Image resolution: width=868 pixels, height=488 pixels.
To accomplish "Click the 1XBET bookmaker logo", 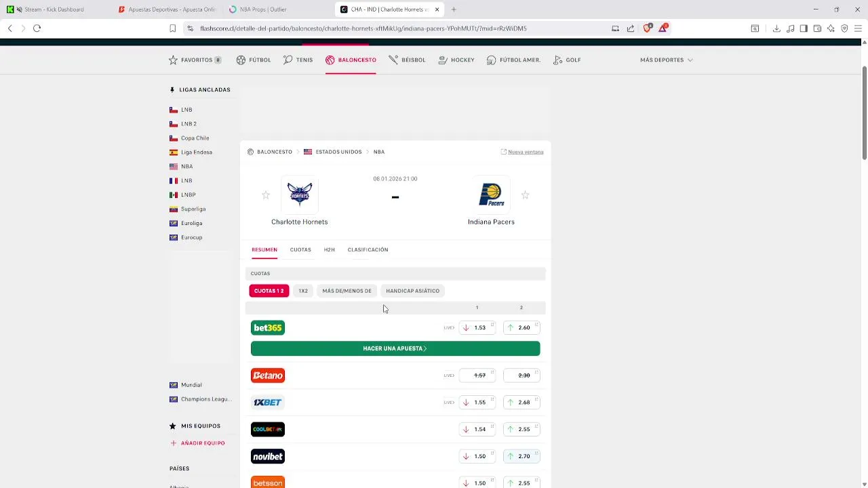I will (x=268, y=403).
